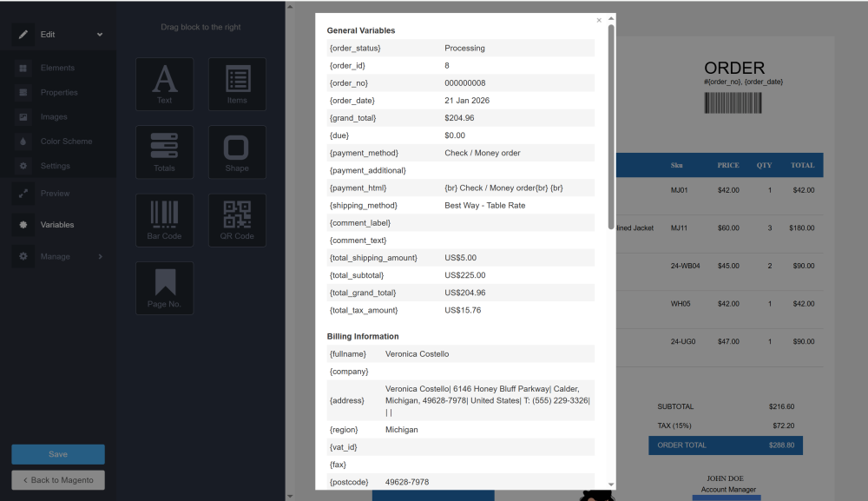Select the Text block
868x501 pixels.
tap(164, 84)
